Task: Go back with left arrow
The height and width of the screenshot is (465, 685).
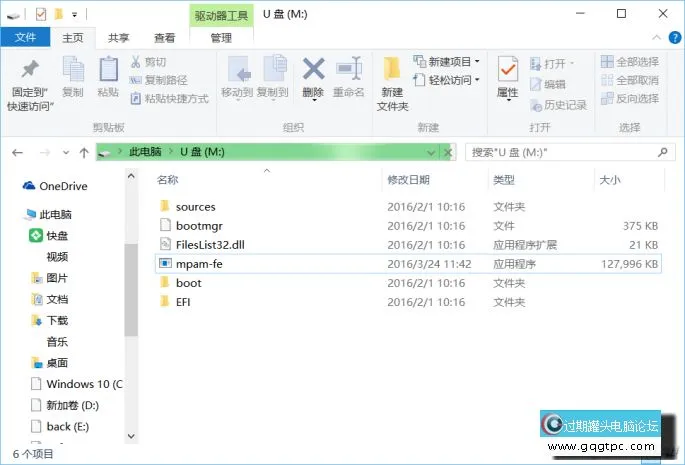Action: click(x=17, y=153)
